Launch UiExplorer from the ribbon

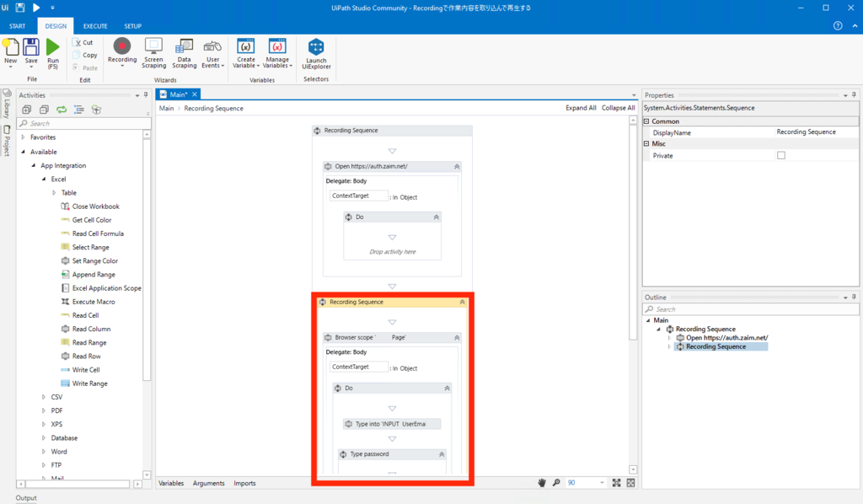click(x=317, y=53)
